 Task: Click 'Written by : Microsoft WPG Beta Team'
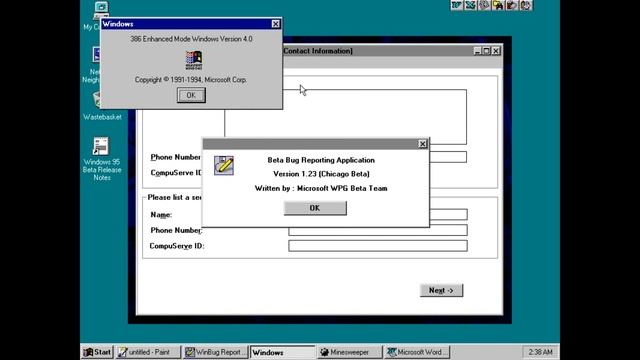[x=321, y=188]
